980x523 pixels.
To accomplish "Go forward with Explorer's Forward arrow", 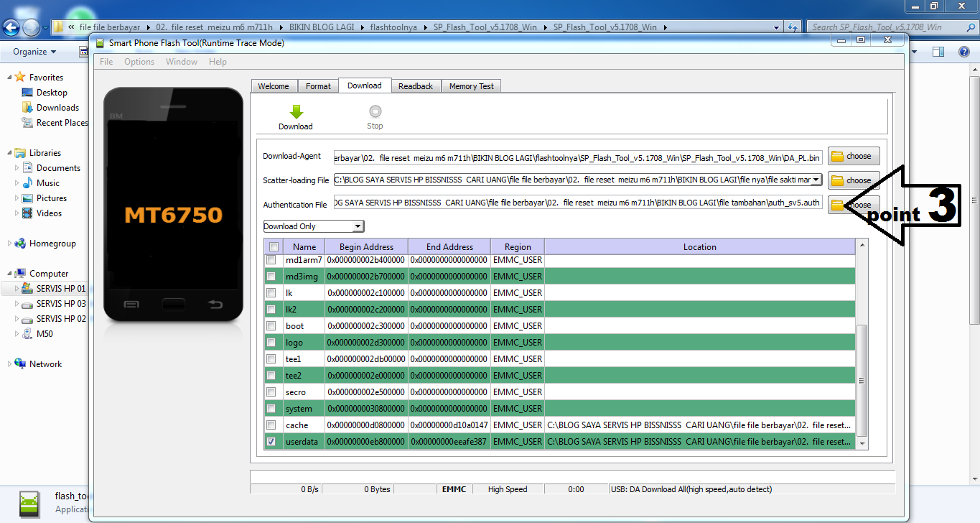I will click(32, 27).
